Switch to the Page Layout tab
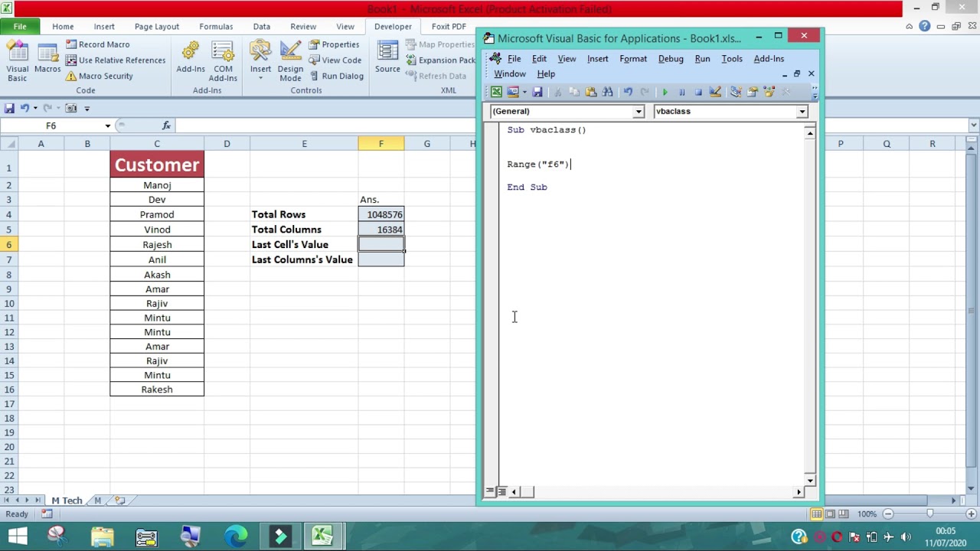The height and width of the screenshot is (551, 980). point(156,26)
